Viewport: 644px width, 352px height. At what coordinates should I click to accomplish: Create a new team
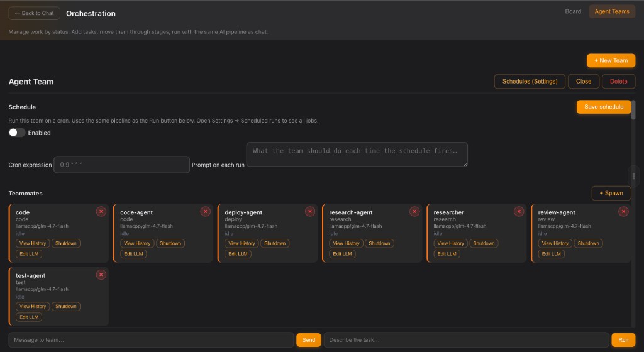tap(611, 60)
